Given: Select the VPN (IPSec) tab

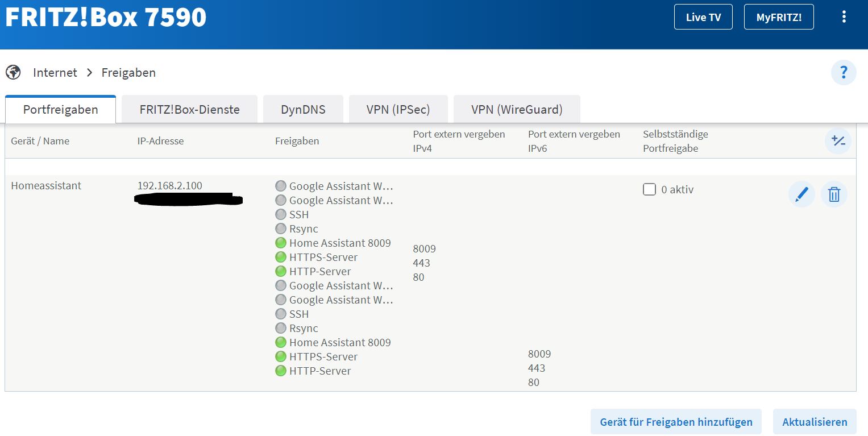Looking at the screenshot, I should [x=398, y=110].
